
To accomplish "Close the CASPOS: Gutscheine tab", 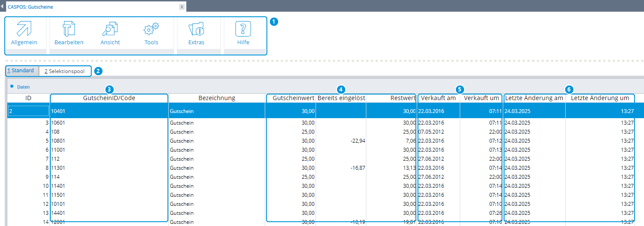I will coord(182,7).
